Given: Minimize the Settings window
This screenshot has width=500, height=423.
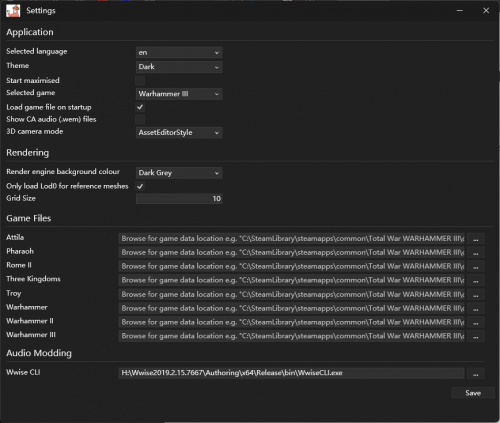Looking at the screenshot, I should [x=460, y=11].
